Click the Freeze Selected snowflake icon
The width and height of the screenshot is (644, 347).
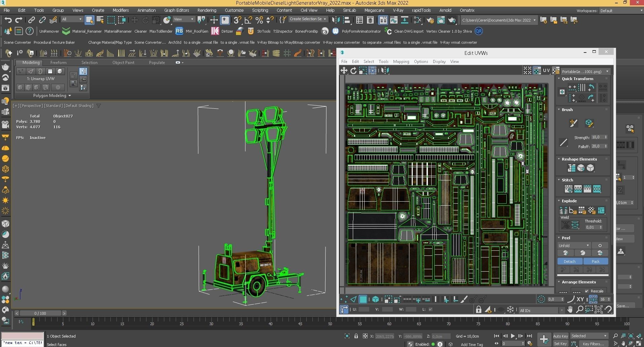(510, 310)
